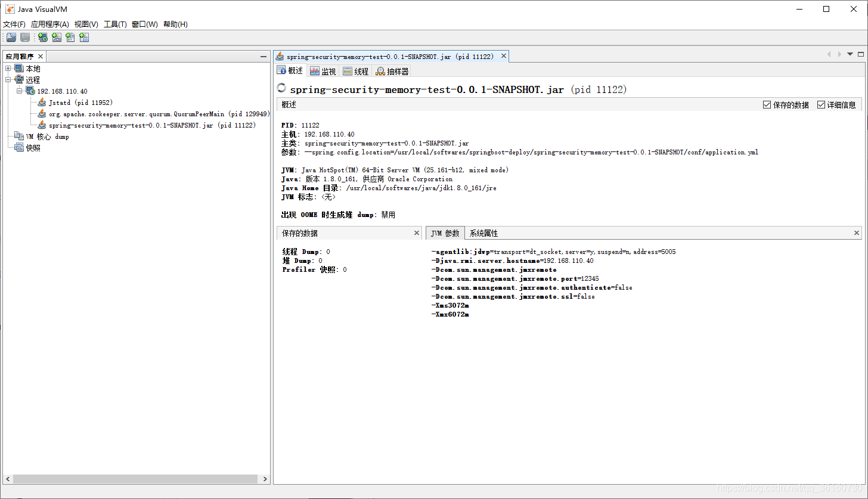Image resolution: width=868 pixels, height=499 pixels.
Task: Switch to the 抽样器 tab
Action: (x=392, y=72)
